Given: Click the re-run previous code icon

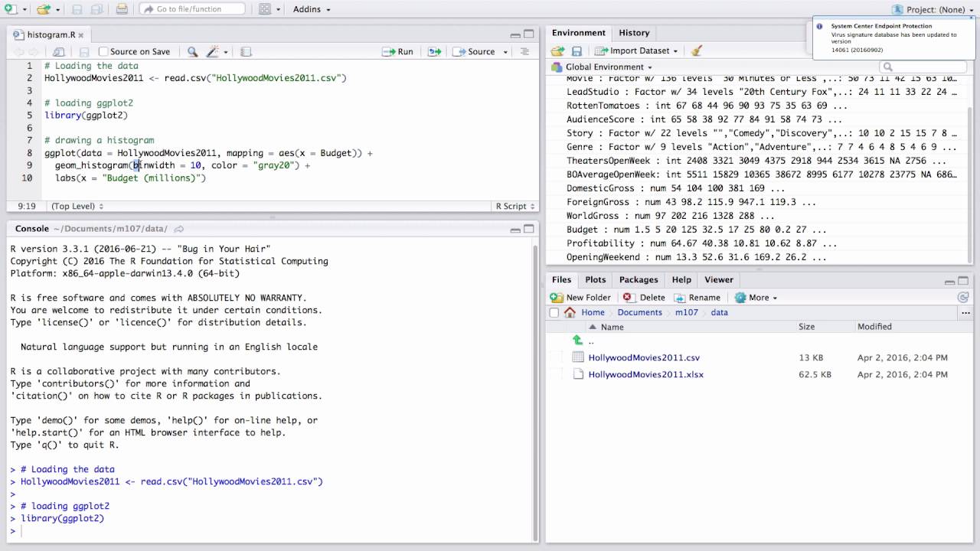Looking at the screenshot, I should pos(434,52).
